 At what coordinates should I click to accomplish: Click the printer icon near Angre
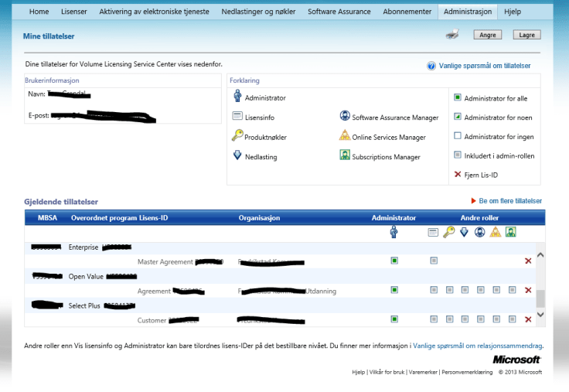click(x=453, y=34)
